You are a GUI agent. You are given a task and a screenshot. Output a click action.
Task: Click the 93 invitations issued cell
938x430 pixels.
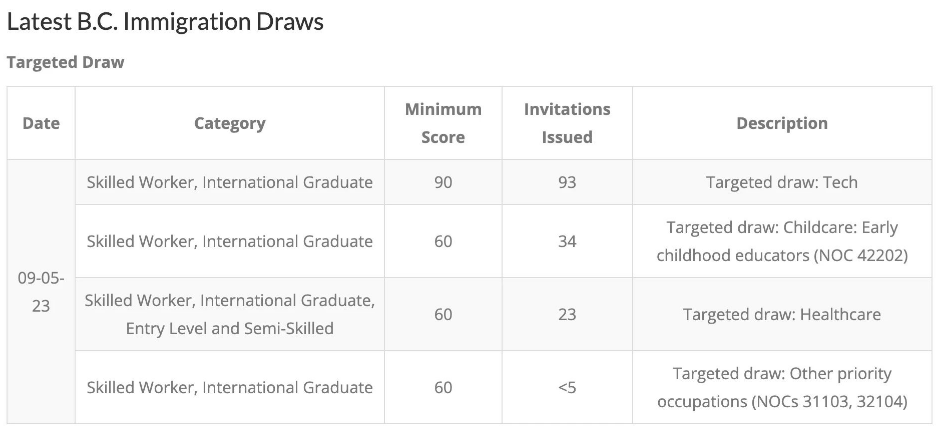(567, 182)
